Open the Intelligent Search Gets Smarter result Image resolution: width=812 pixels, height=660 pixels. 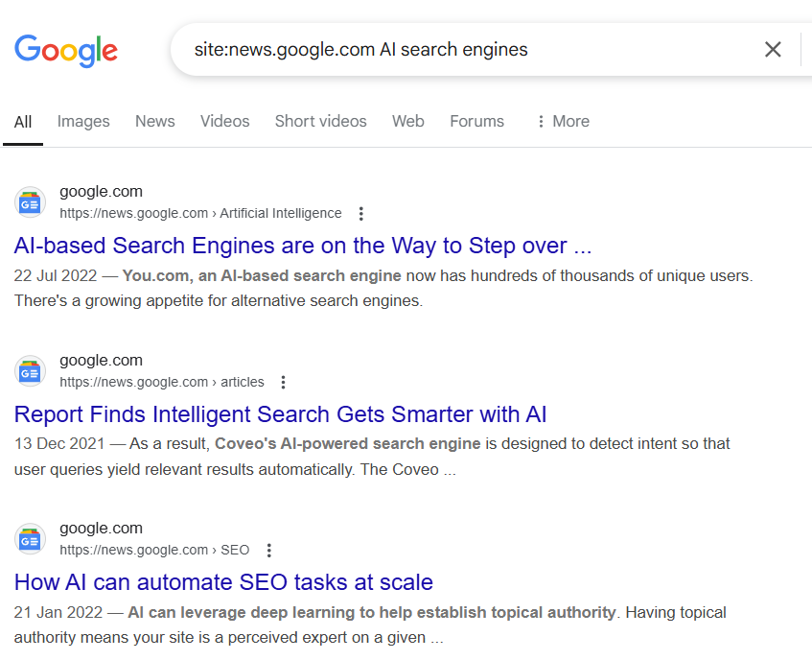point(281,414)
